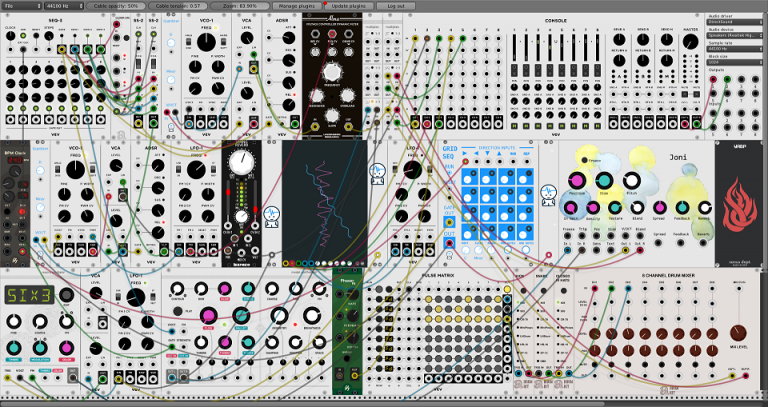Click the Update plugins button

click(x=349, y=6)
